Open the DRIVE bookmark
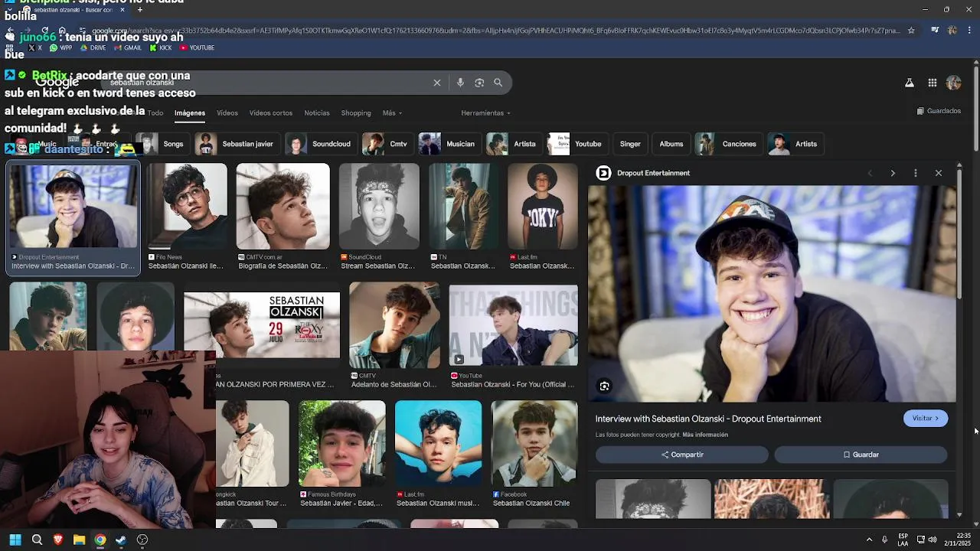Screen dimensions: 980x551 coord(93,47)
